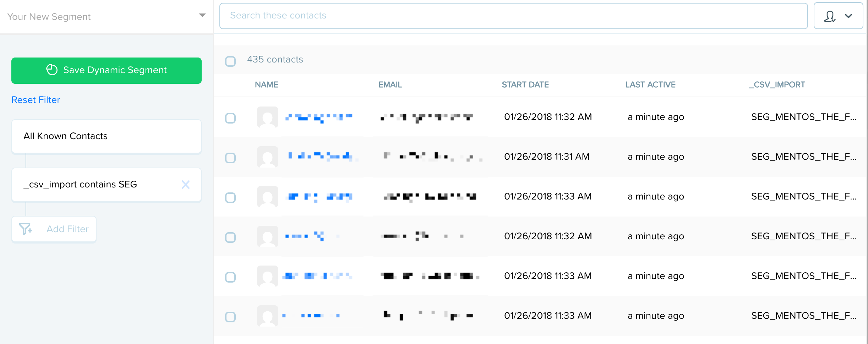Click the Reset Filter link

pos(36,100)
